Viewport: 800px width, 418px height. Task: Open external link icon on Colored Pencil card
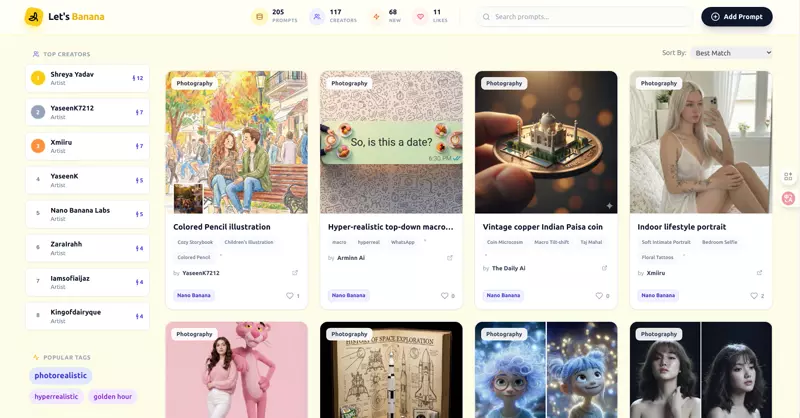click(295, 273)
